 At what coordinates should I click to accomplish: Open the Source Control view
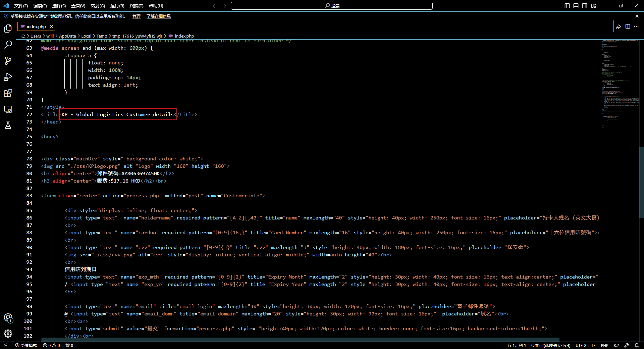point(8,61)
